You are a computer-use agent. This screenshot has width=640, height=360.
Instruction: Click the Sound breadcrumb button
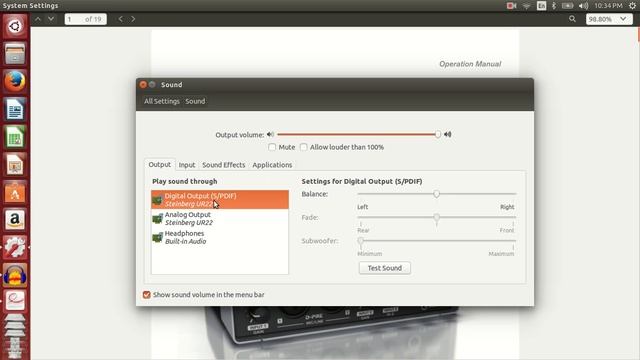point(196,101)
